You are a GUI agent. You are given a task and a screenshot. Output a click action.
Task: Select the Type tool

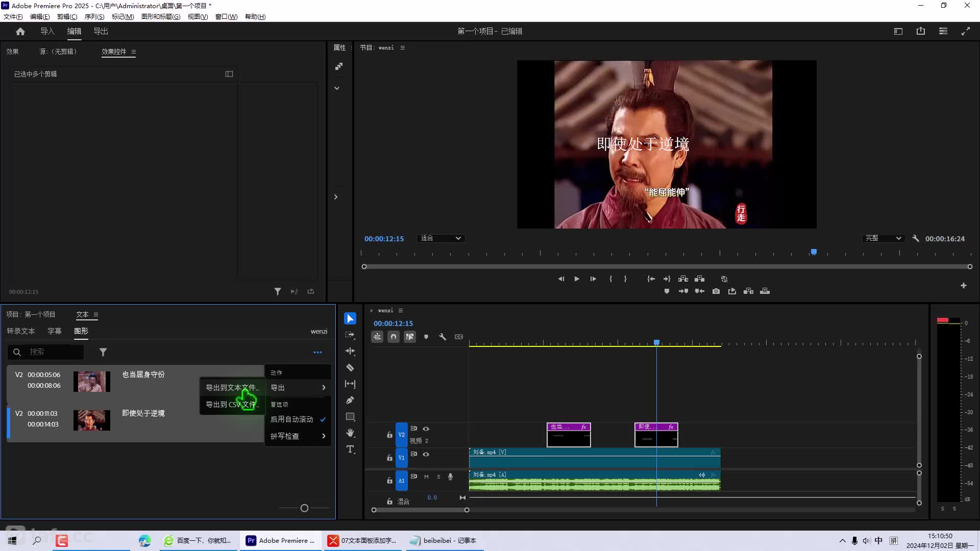350,449
